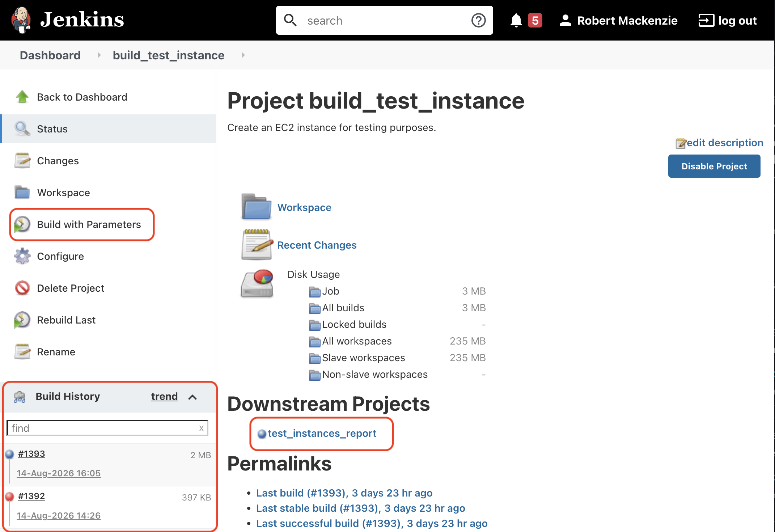This screenshot has height=532, width=775.
Task: Click the blue status ball for build #1393
Action: click(x=10, y=454)
